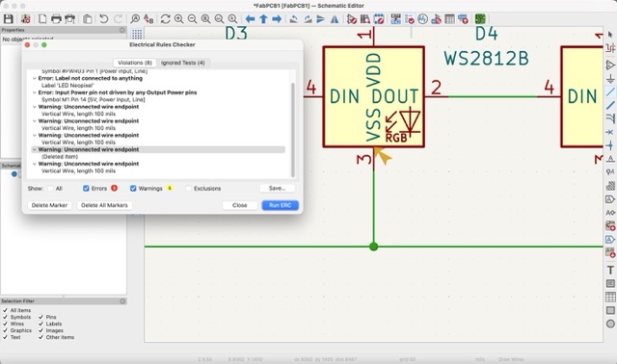Screen dimensions: 617x364
Task: Close the Selection Filter panel with its X icon
Action: (122, 301)
